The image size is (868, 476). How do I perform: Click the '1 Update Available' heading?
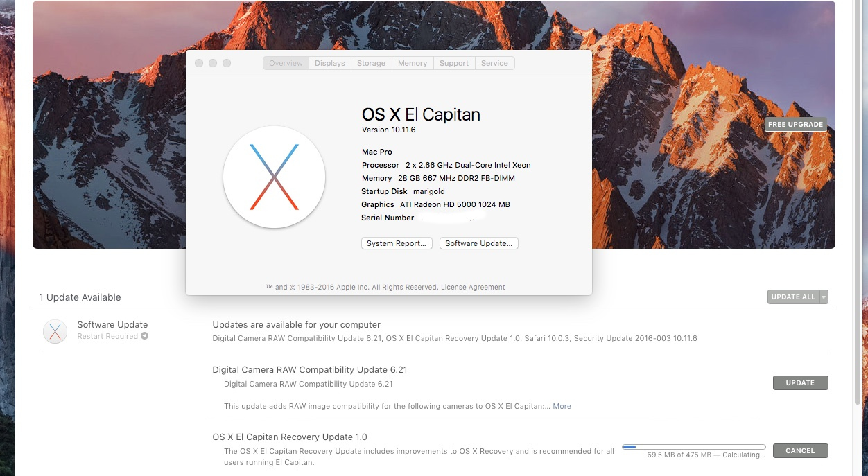(x=80, y=297)
